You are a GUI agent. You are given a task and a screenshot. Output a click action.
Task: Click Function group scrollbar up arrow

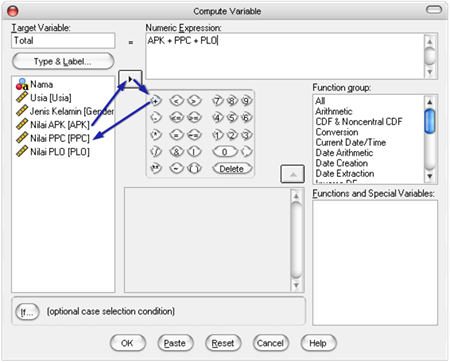click(430, 102)
